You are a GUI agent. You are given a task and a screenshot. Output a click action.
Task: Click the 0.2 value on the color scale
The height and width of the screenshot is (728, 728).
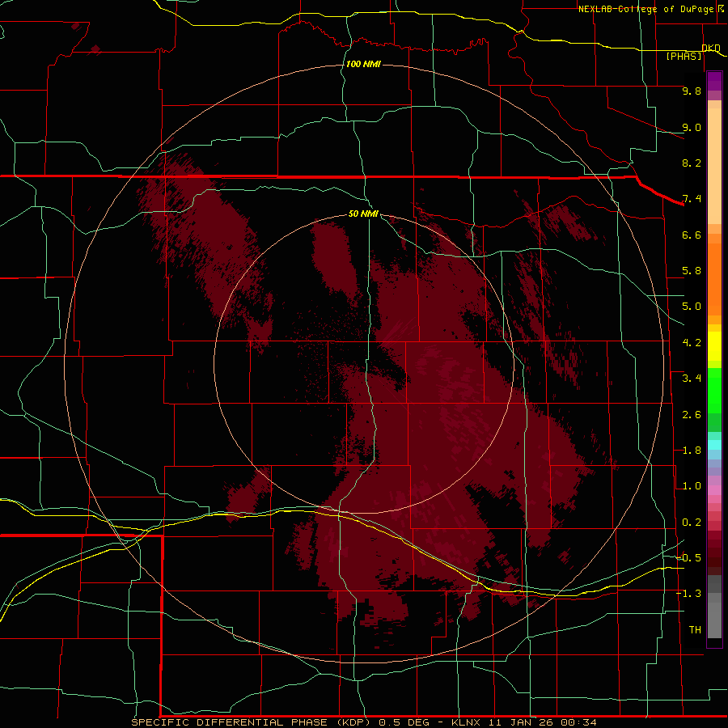[x=692, y=523]
